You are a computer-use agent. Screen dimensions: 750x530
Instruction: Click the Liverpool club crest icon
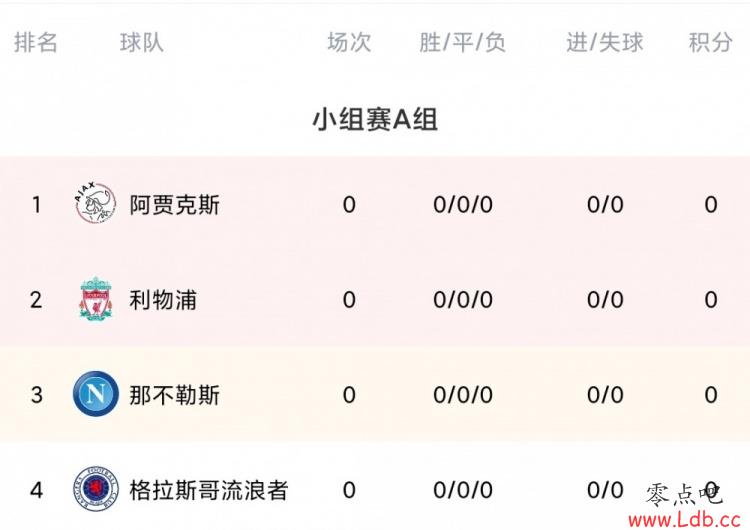tap(96, 298)
